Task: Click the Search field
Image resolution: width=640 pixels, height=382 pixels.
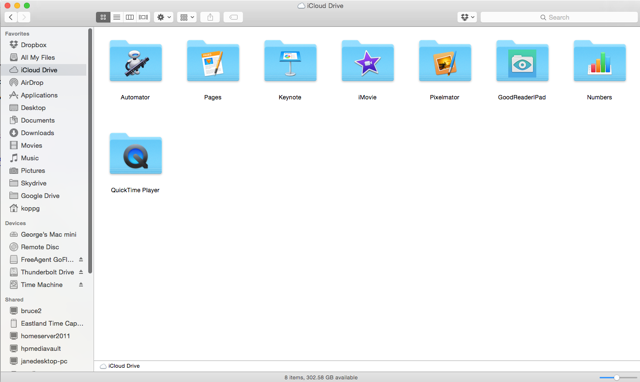Action: (559, 17)
